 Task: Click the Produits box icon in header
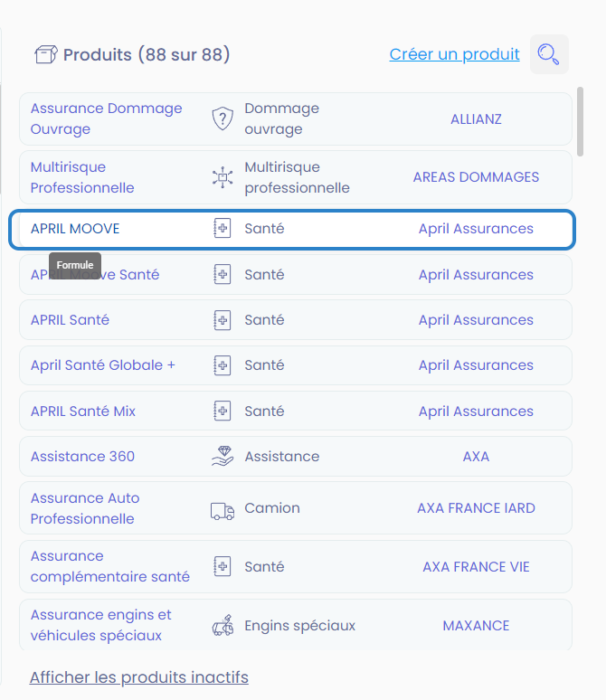pyautogui.click(x=46, y=54)
